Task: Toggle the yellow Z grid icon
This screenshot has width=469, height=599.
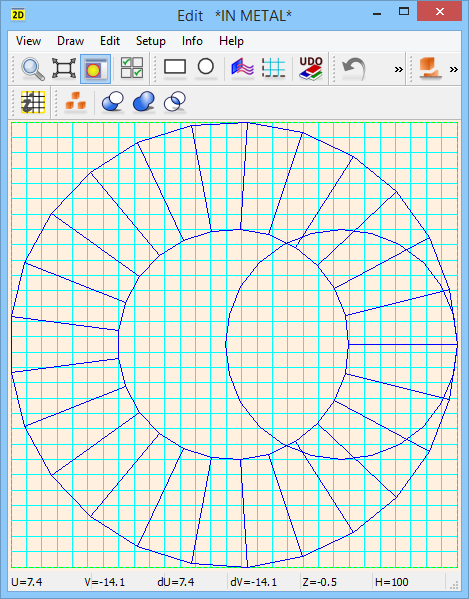Action: pyautogui.click(x=33, y=102)
